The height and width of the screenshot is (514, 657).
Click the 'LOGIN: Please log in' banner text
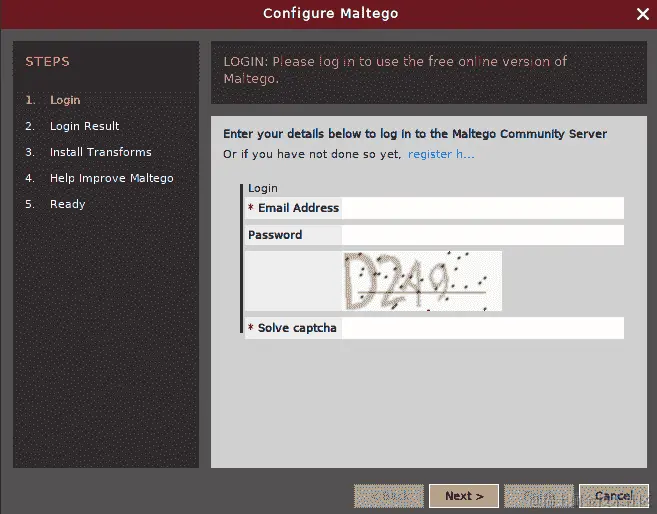[x=395, y=70]
